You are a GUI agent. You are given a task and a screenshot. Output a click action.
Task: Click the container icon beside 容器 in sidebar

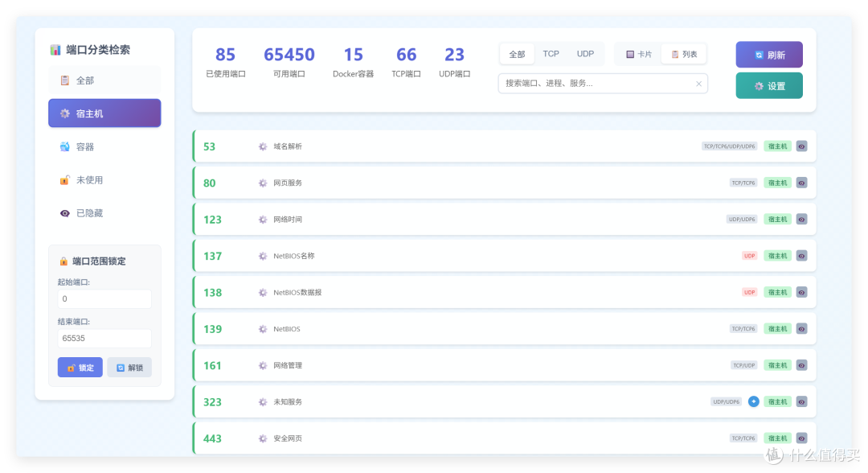coord(66,146)
